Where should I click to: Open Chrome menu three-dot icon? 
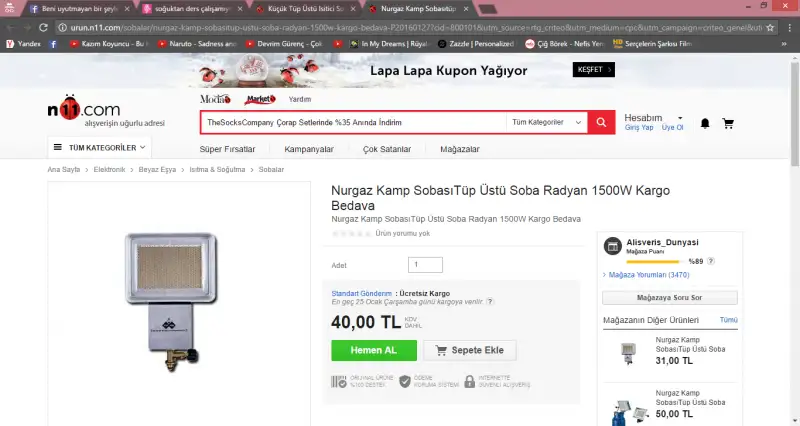(789, 28)
